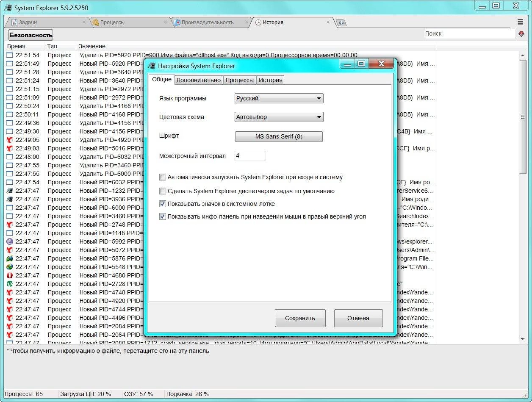Click the Yandex icon in the 22:49:03 row
This screenshot has height=402, width=532.
tap(10, 148)
